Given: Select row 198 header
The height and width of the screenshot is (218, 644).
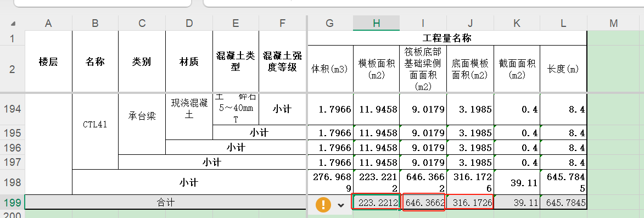Looking at the screenshot, I should (x=12, y=182).
